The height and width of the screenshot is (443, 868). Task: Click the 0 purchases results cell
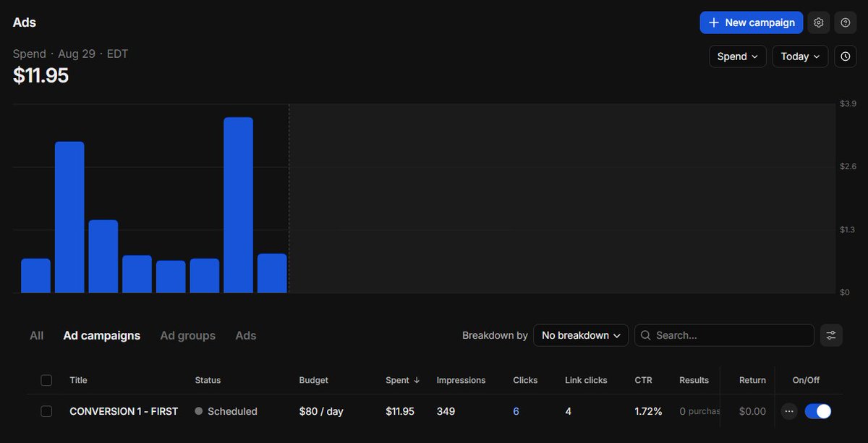point(699,411)
